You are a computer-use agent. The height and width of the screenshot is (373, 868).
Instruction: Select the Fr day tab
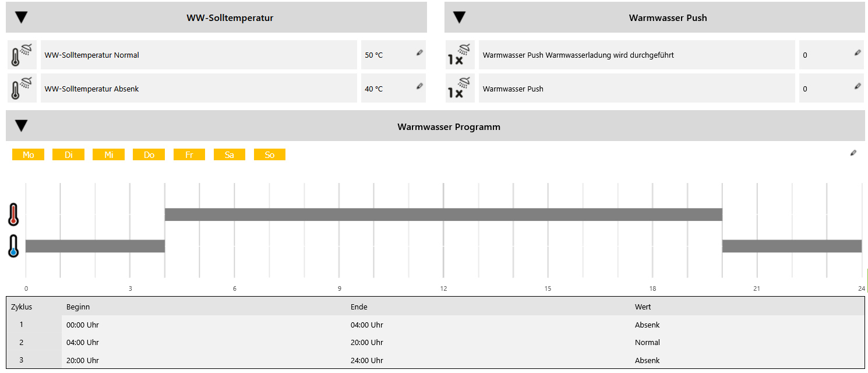(189, 155)
